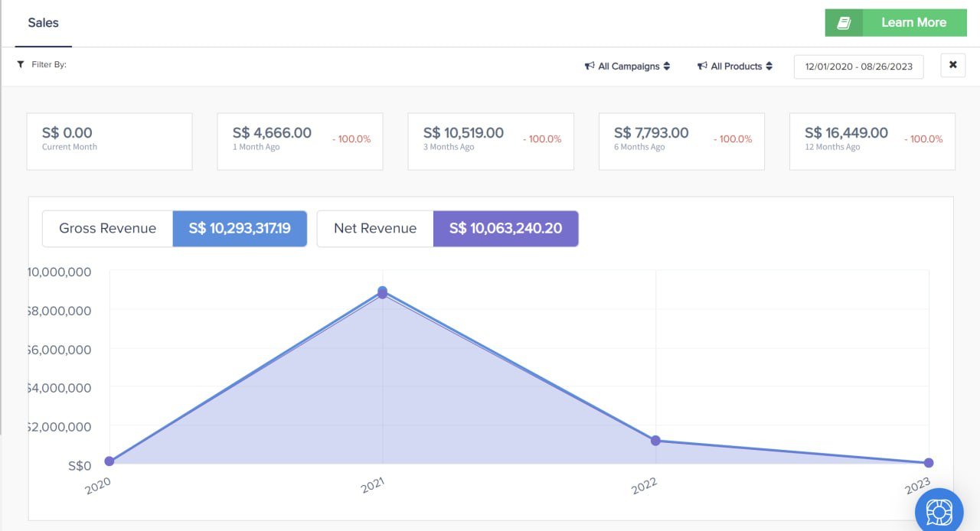
Task: Click the 2022 data point on the revenue line
Action: 655,440
